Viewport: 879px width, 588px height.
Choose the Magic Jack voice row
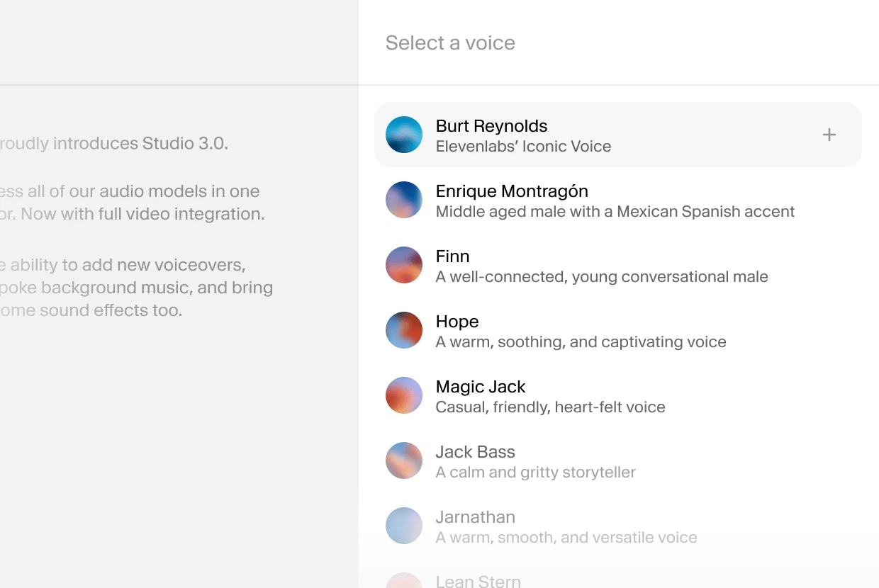pyautogui.click(x=550, y=395)
